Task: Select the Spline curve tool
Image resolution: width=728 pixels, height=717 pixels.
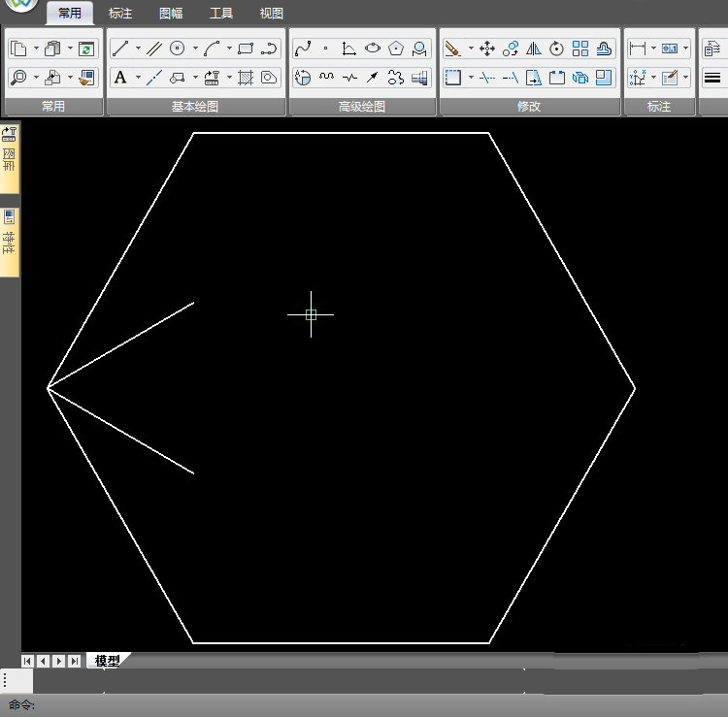Action: (302, 49)
